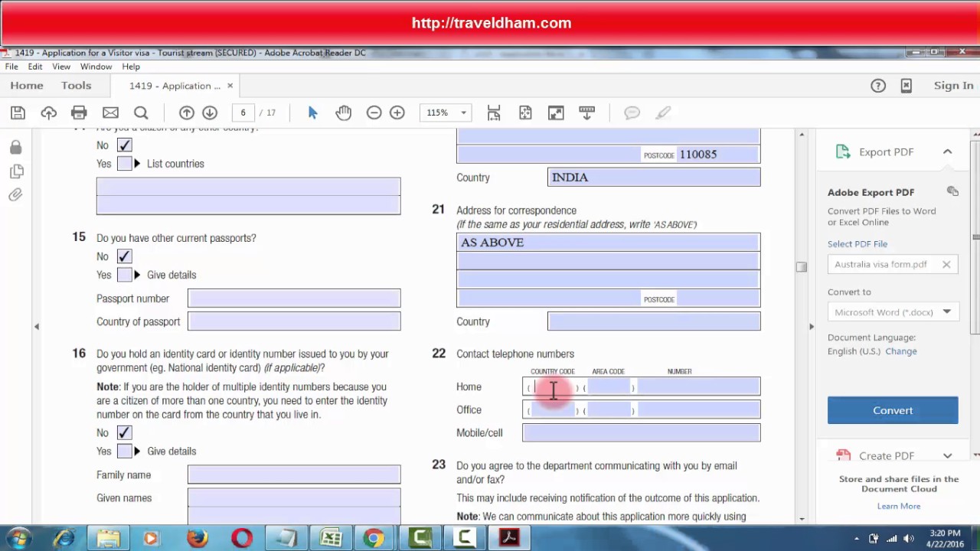Open Learn More Document Cloud link
Viewport: 980px width, 551px height.
tap(899, 506)
